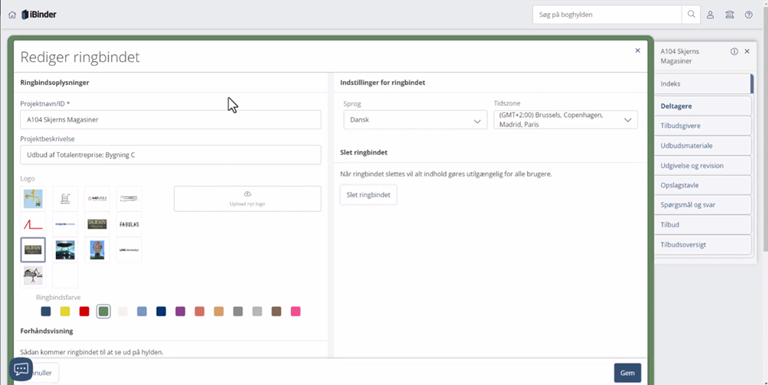Screen dimensions: 768x385
Task: Pick the hot air balloon logo
Action: coord(97,250)
